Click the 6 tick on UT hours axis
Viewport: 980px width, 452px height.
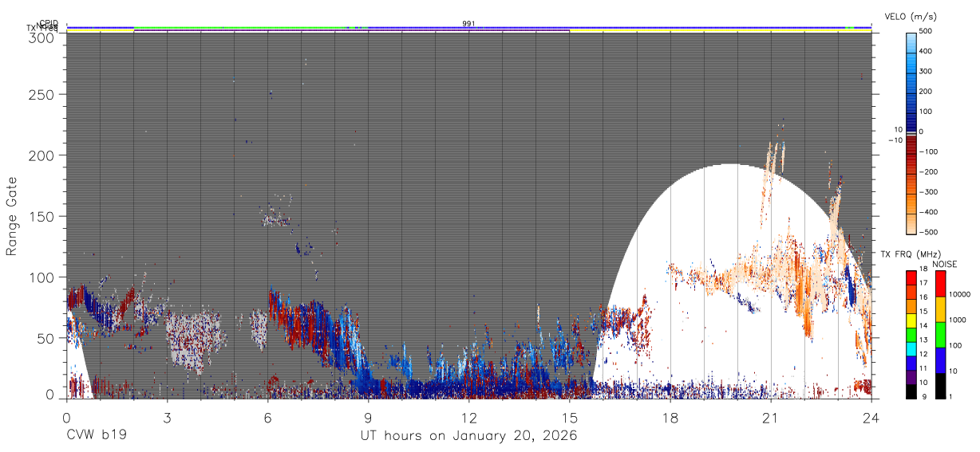267,417
